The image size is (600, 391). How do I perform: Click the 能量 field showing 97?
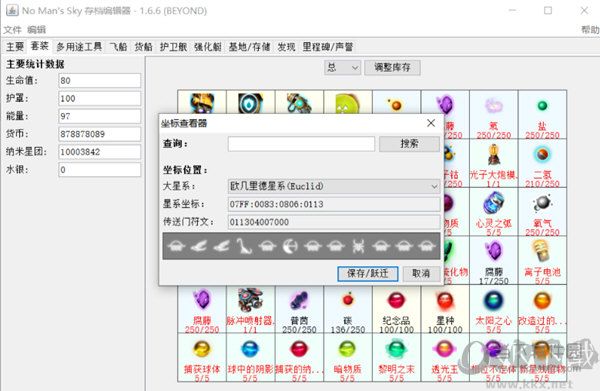point(99,116)
